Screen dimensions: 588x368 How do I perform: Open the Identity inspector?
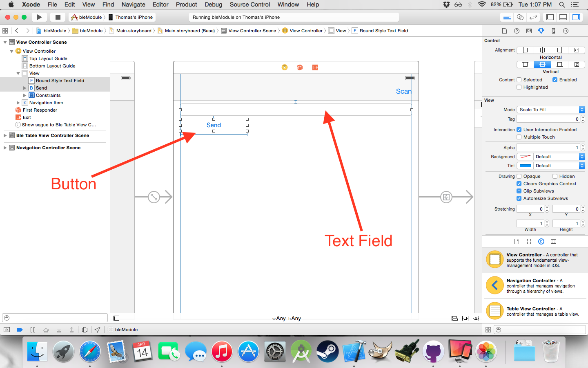point(529,31)
